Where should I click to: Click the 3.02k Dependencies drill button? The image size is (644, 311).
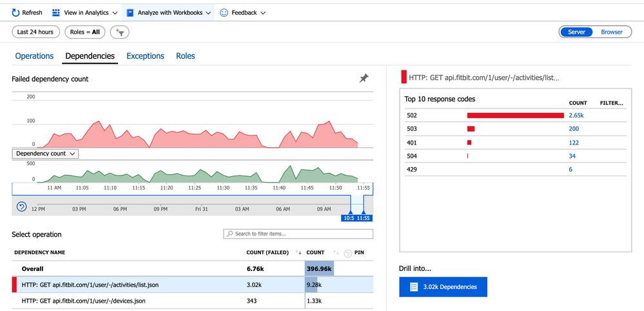click(443, 286)
